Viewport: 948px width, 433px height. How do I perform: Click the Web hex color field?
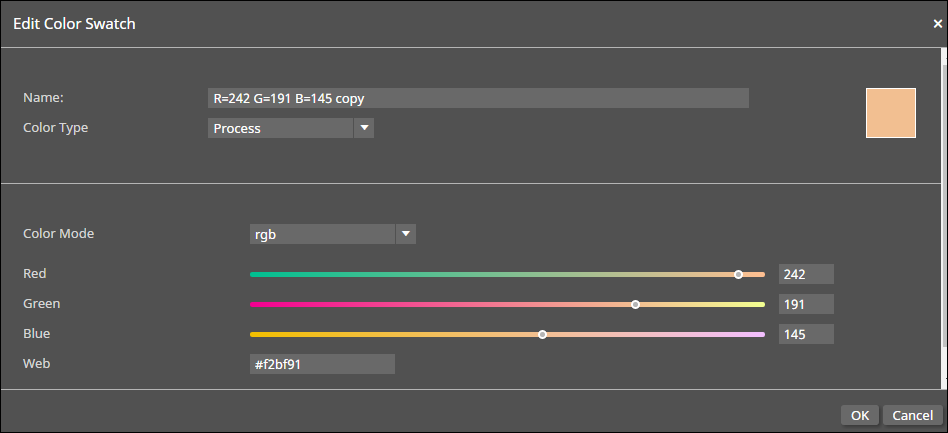pyautogui.click(x=322, y=364)
